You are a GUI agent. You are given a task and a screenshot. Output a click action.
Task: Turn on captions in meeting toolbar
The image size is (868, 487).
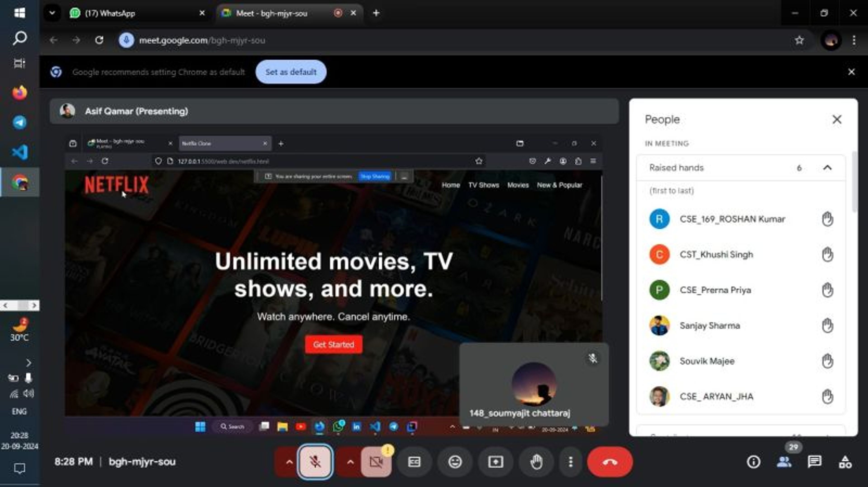coord(414,462)
